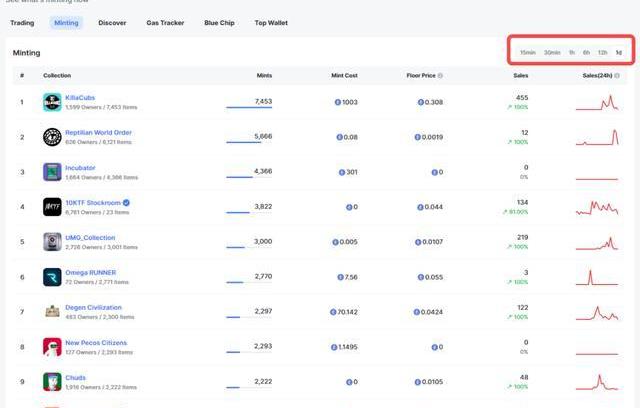Open the Blue Chip tab
This screenshot has width=640, height=408.
pyautogui.click(x=220, y=22)
